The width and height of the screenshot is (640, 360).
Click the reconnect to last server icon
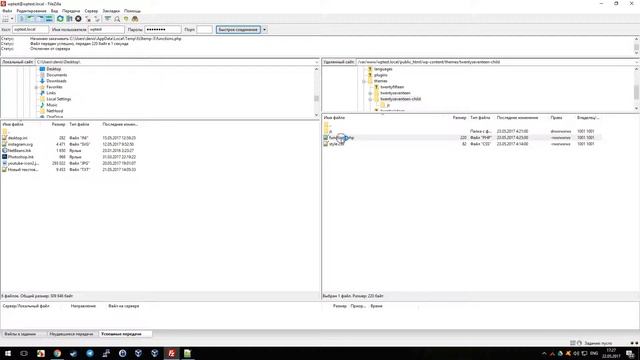97,19
